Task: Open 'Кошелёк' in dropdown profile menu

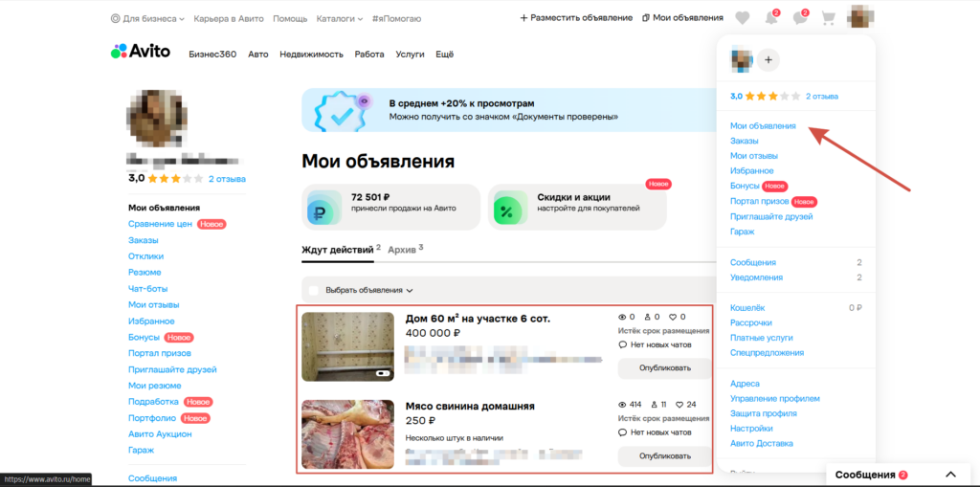Action: click(x=747, y=307)
